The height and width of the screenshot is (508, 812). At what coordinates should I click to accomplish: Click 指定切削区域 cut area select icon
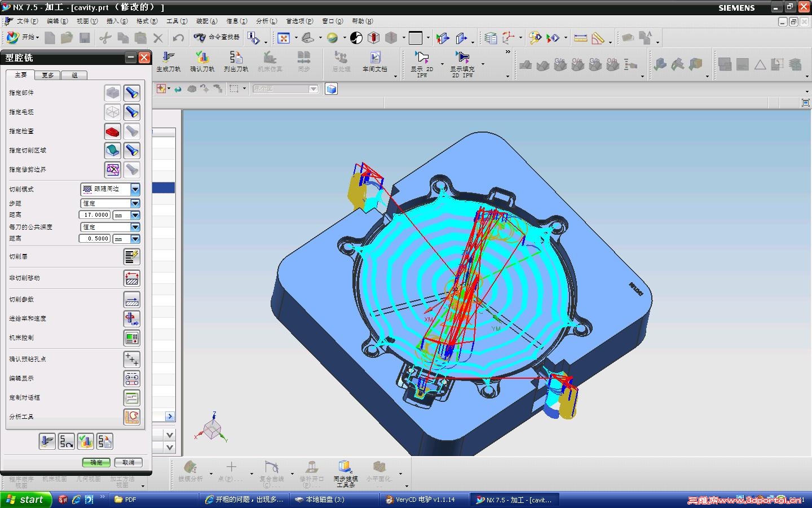pyautogui.click(x=113, y=150)
